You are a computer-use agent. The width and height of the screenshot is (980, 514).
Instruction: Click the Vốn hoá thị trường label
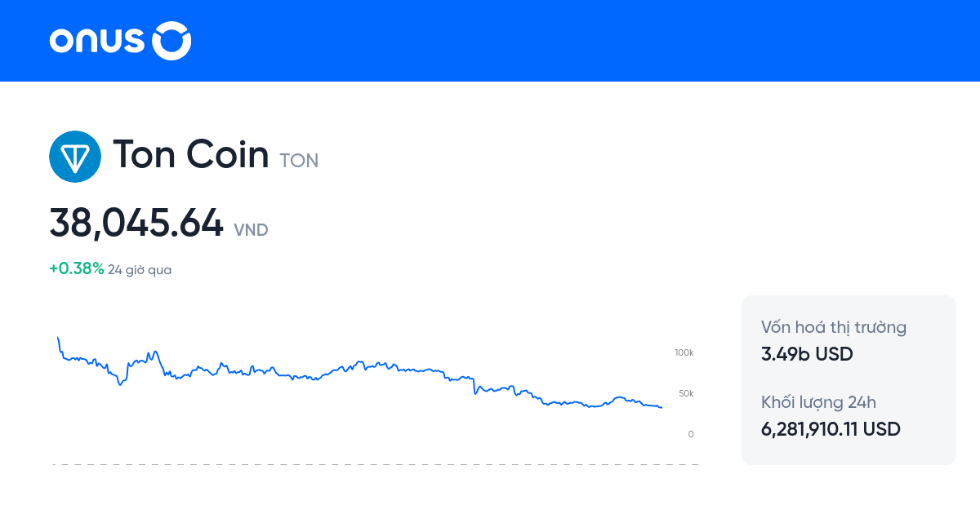tap(833, 326)
